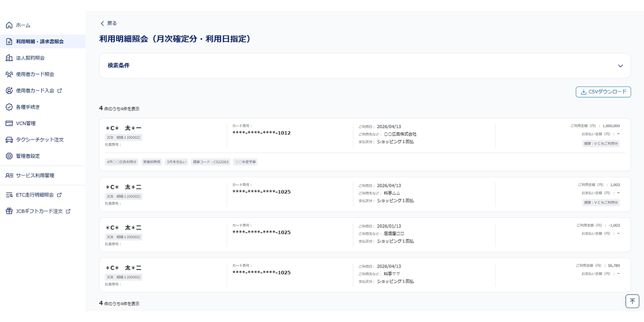Click the gift icon for JCBギフトカード注文
The width and height of the screenshot is (644, 322).
tap(9, 211)
